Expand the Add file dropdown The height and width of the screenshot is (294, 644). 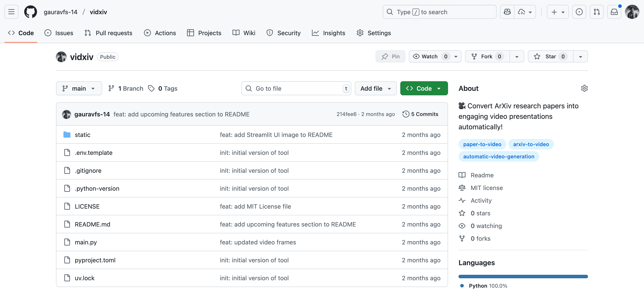(375, 88)
